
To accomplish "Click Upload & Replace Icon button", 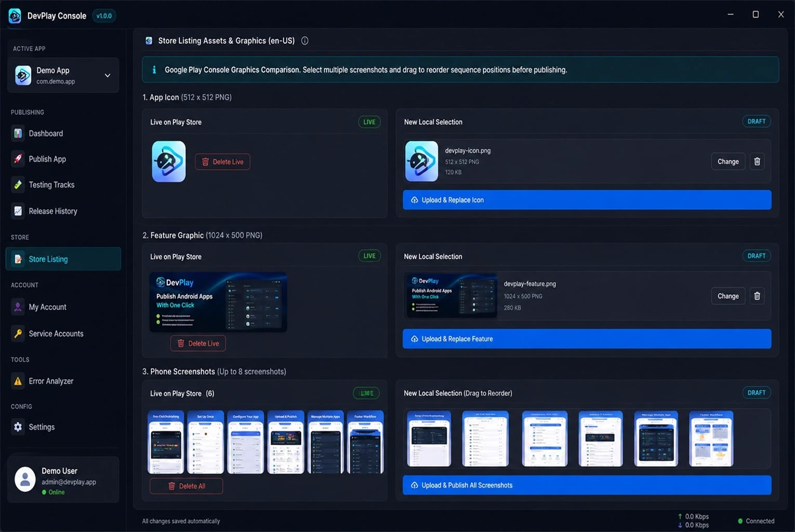I will click(x=587, y=200).
